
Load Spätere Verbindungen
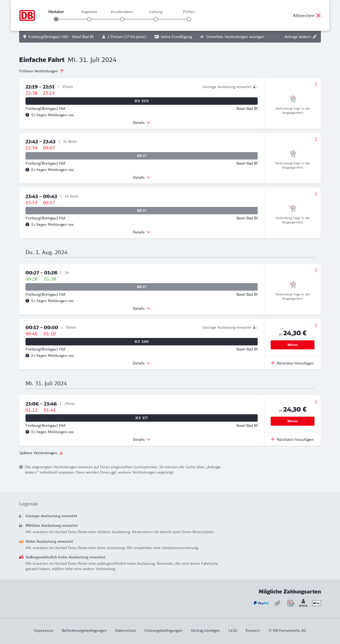41,453
